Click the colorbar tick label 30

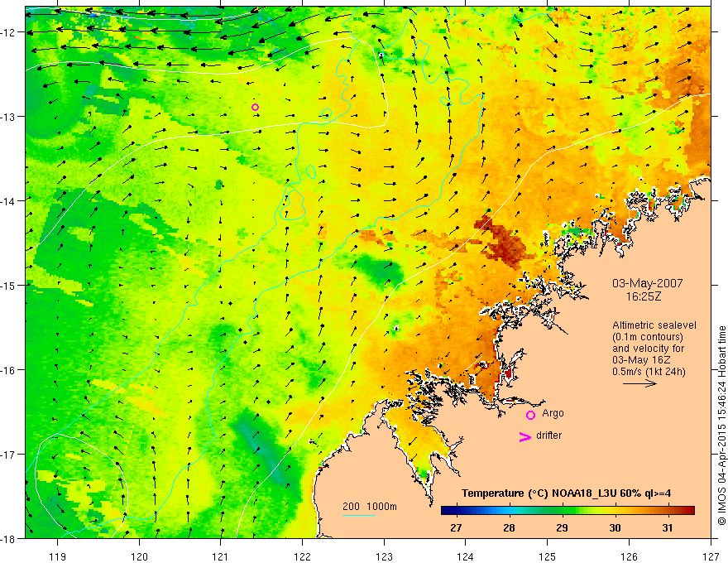coord(615,527)
